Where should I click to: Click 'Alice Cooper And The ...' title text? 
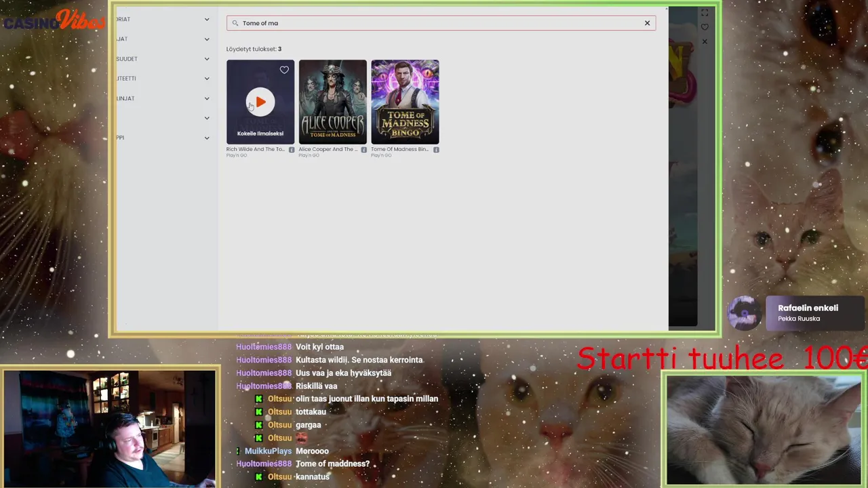coord(328,149)
